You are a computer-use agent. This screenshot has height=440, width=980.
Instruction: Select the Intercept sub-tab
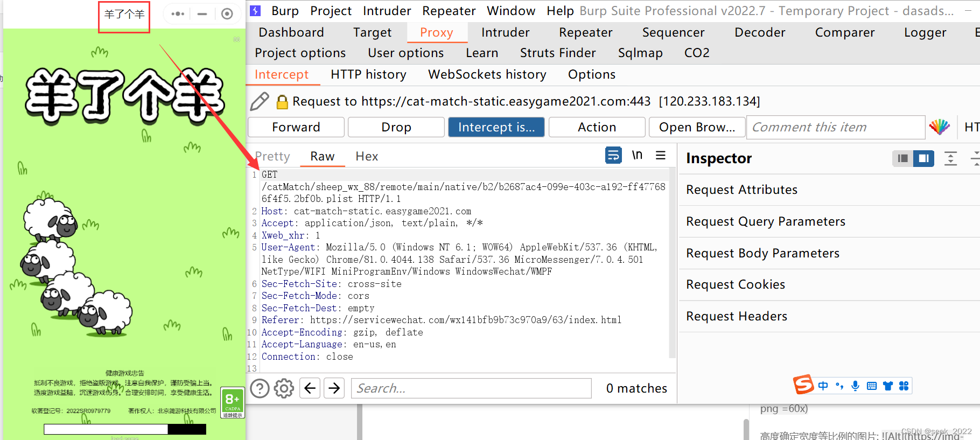[x=282, y=74]
